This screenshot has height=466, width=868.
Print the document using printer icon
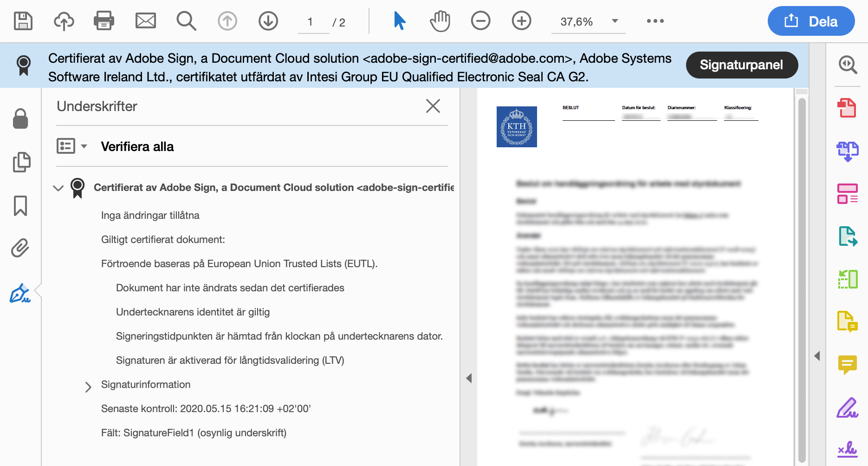(x=104, y=21)
